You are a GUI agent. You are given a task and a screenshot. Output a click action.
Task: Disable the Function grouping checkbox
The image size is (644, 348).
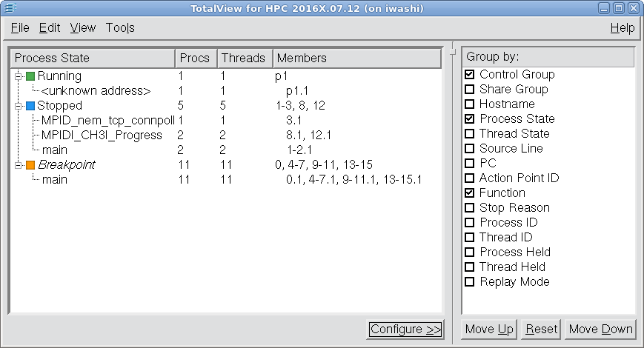(469, 193)
